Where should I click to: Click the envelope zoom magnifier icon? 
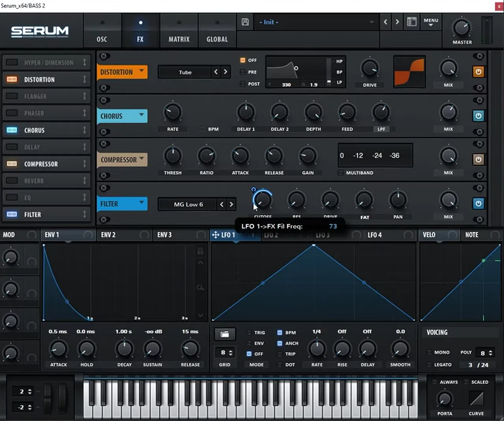click(200, 288)
